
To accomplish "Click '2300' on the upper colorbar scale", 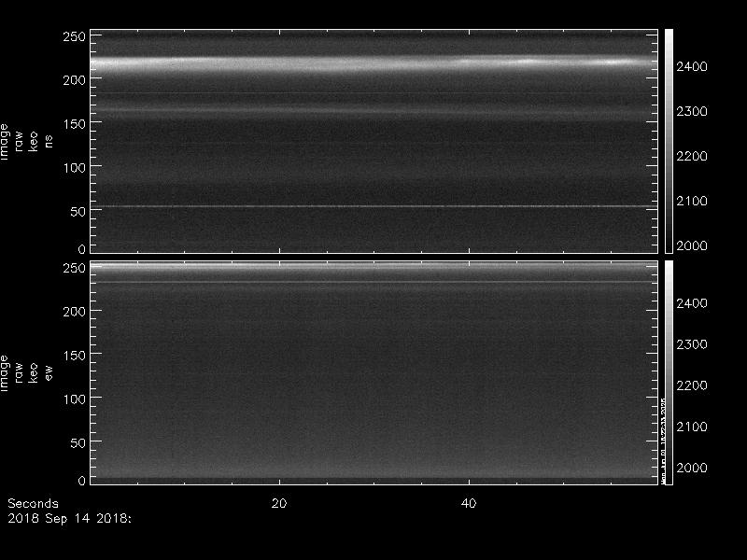I will [692, 111].
